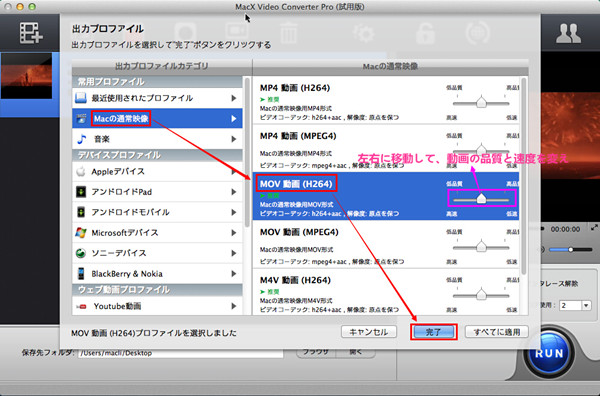Choose MP4 動画 (H264) profile
Viewport: 600px width, 396px height.
pyautogui.click(x=386, y=100)
